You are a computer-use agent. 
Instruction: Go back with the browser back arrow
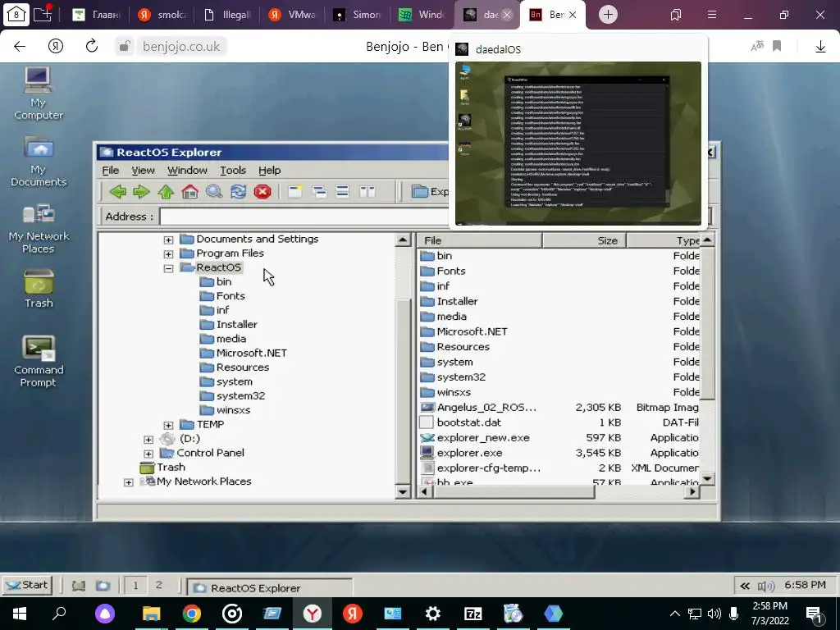coord(20,46)
